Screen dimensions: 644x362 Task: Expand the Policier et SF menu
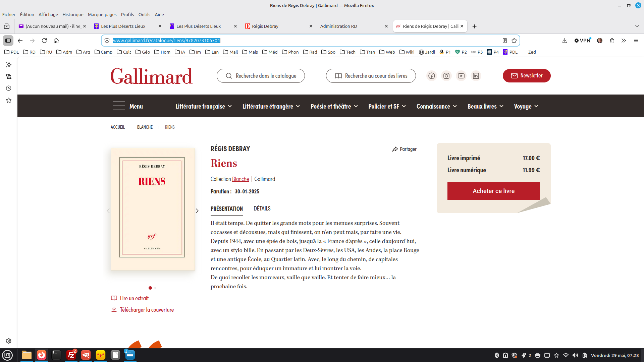tap(387, 106)
